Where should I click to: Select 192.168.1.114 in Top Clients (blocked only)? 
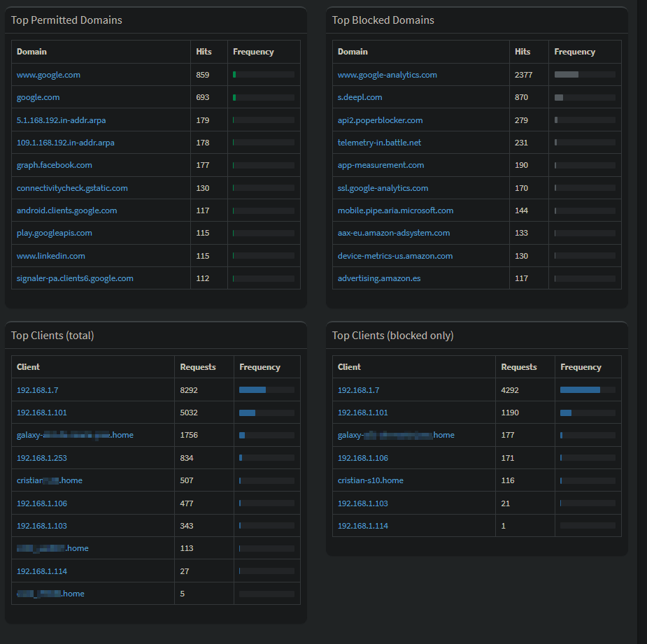(x=362, y=526)
